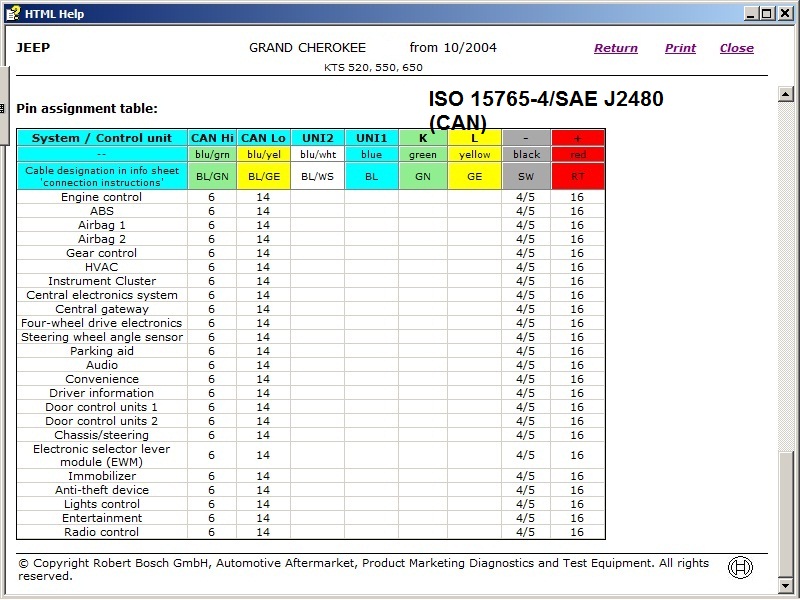Minimize the HTML Help window
Screen dimensions: 800x600
(749, 13)
